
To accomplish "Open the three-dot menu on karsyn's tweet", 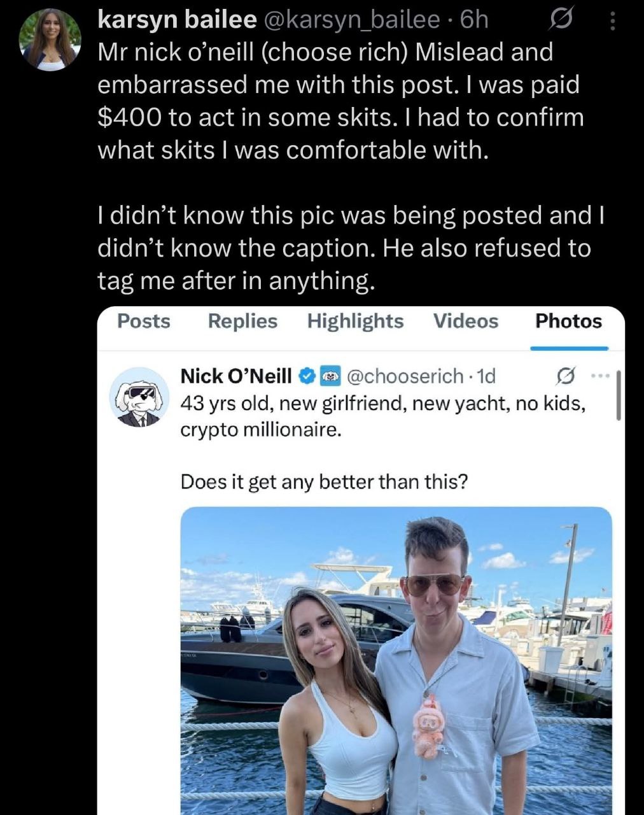I will pos(612,22).
